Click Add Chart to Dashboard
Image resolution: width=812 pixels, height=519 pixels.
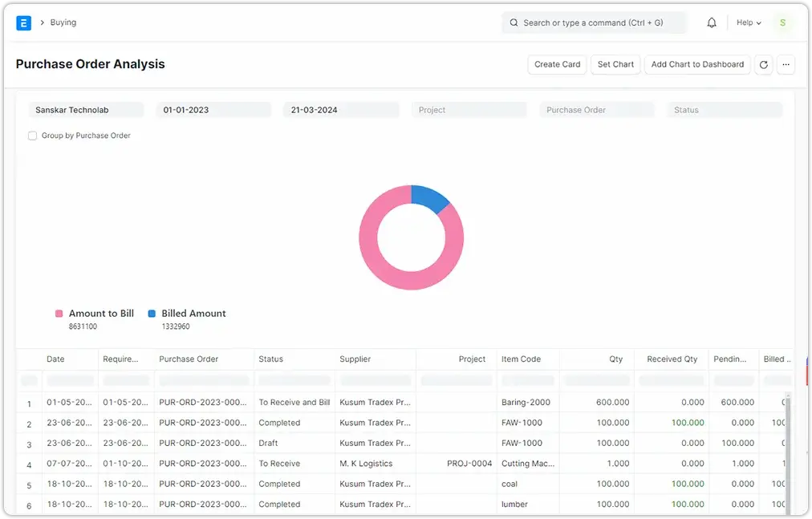tap(697, 64)
